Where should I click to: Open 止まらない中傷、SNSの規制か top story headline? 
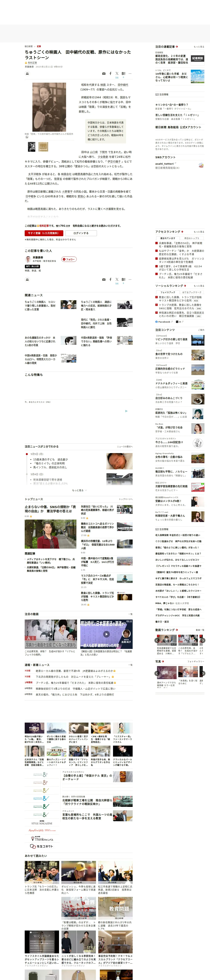pyautogui.click(x=50, y=509)
